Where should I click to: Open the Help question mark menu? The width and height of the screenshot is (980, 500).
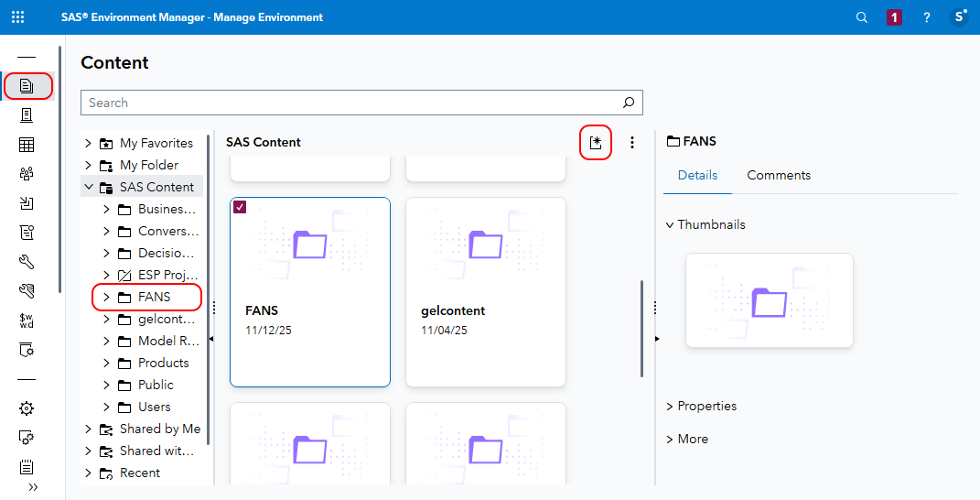tap(927, 17)
